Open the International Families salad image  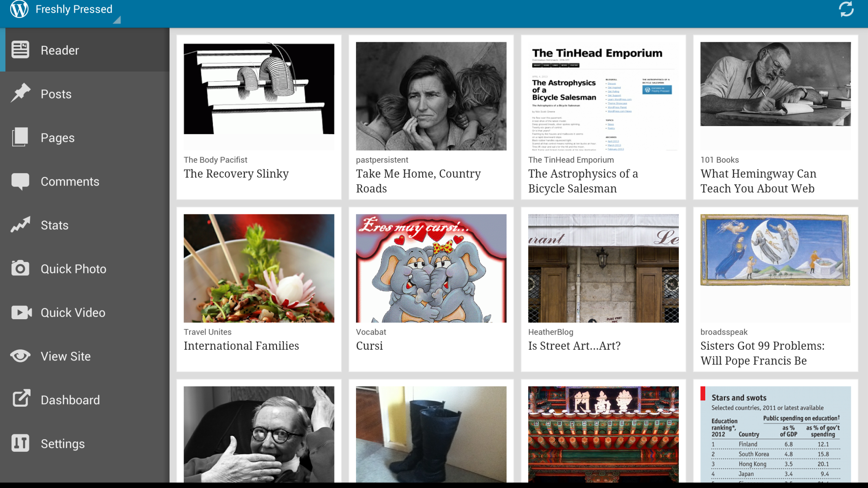259,268
